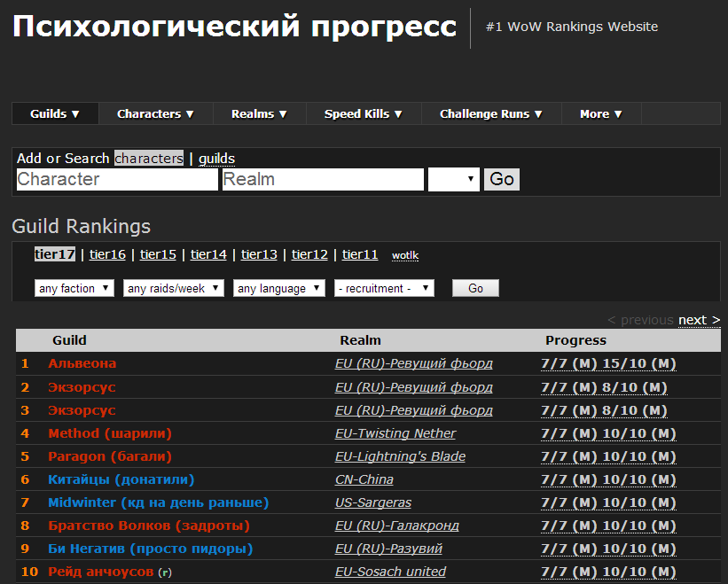This screenshot has height=584, width=728.
Task: Click the Realm column header
Action: pyautogui.click(x=360, y=340)
